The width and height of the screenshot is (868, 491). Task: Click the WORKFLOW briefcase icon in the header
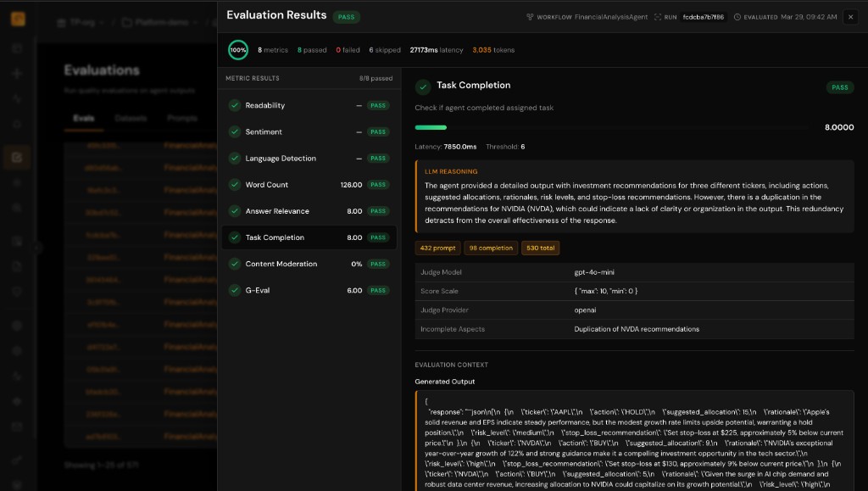[x=531, y=16]
